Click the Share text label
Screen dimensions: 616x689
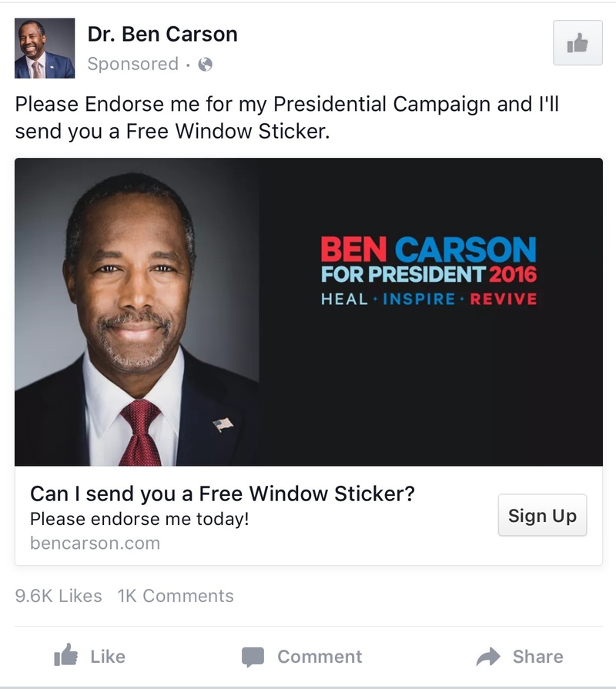coord(537,657)
